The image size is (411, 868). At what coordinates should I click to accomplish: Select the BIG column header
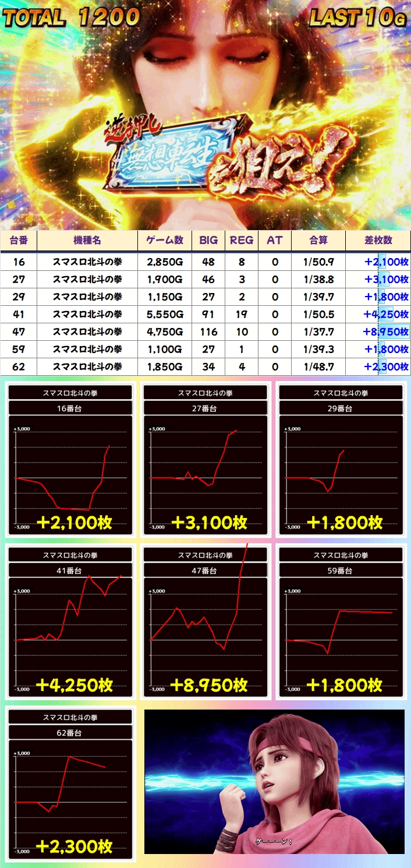(208, 241)
